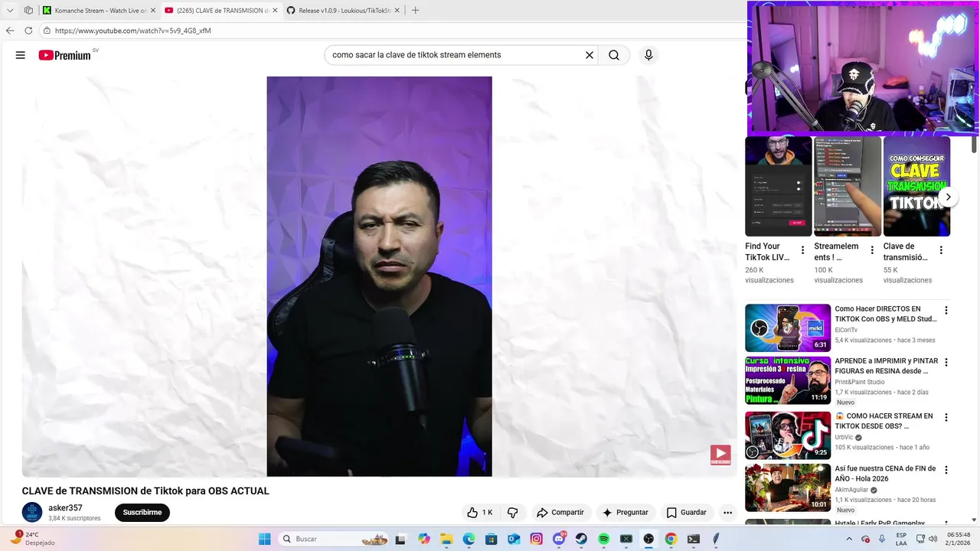The width and height of the screenshot is (980, 551).
Task: Open OBS Studio from taskbar
Action: 648,539
